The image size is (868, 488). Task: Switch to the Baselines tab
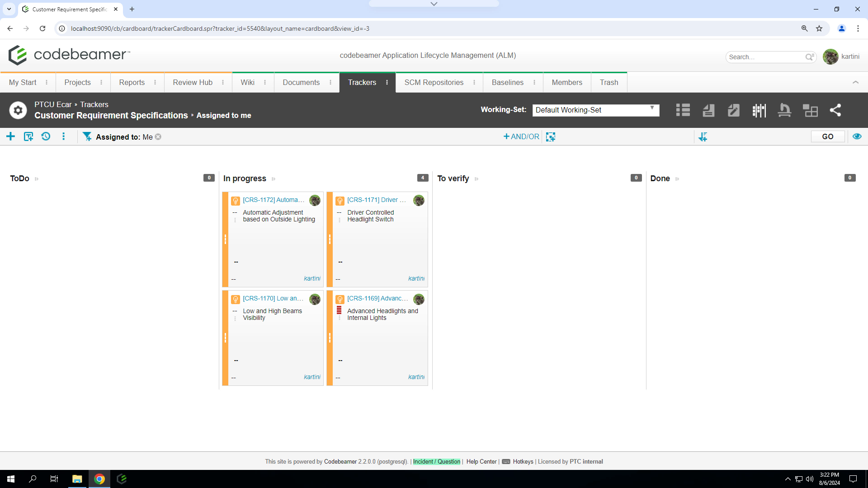pos(507,82)
